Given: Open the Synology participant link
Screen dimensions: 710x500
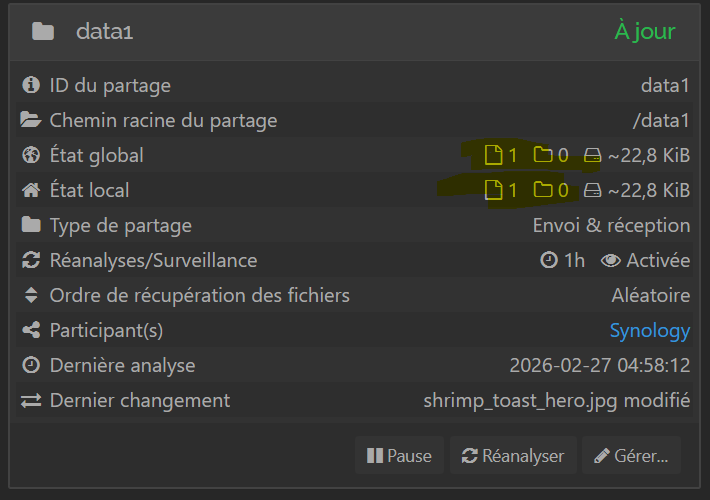Looking at the screenshot, I should (649, 330).
